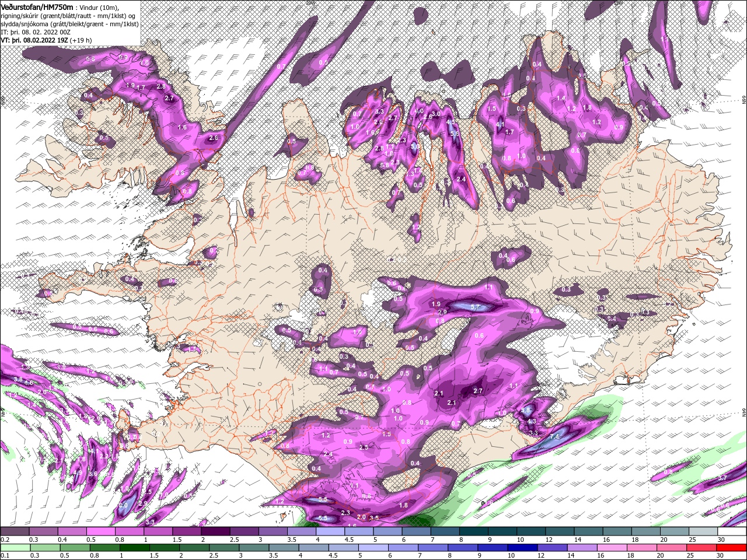Select the darkest purple 2 snow scale swatch
Image resolution: width=747 pixels, height=560 pixels.
click(215, 531)
